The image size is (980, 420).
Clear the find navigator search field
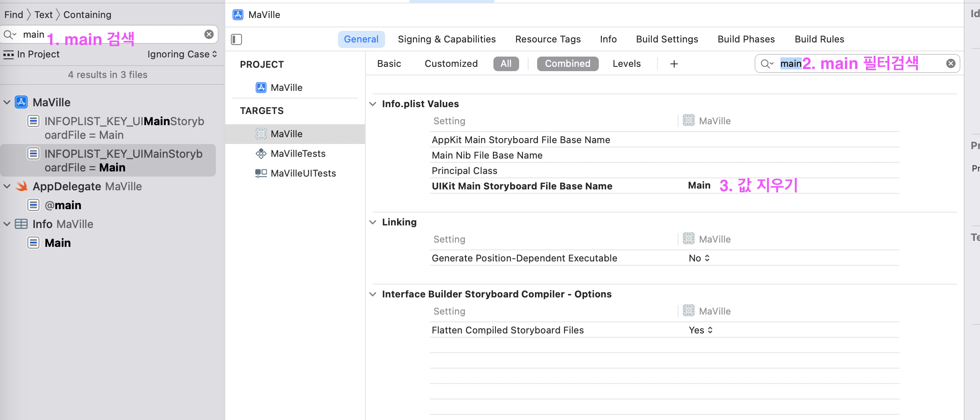(209, 34)
